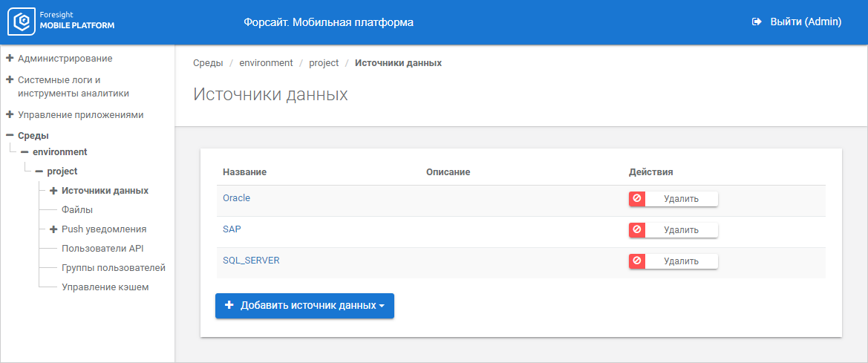The height and width of the screenshot is (363, 868).
Task: Click the Foresight Mobile Platform logo
Action: 61,22
